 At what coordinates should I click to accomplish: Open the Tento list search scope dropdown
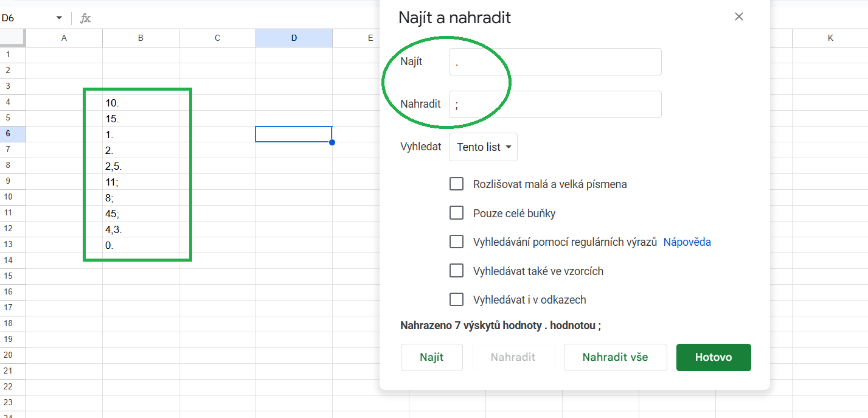483,147
